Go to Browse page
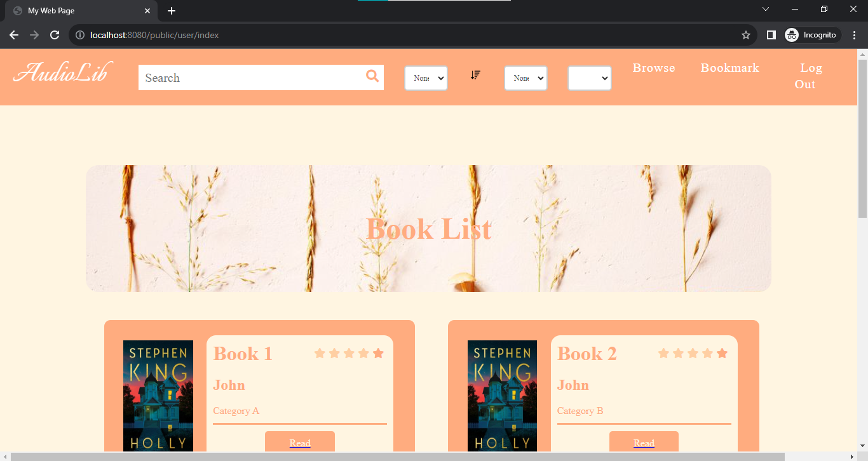This screenshot has width=868, height=461. pyautogui.click(x=654, y=68)
